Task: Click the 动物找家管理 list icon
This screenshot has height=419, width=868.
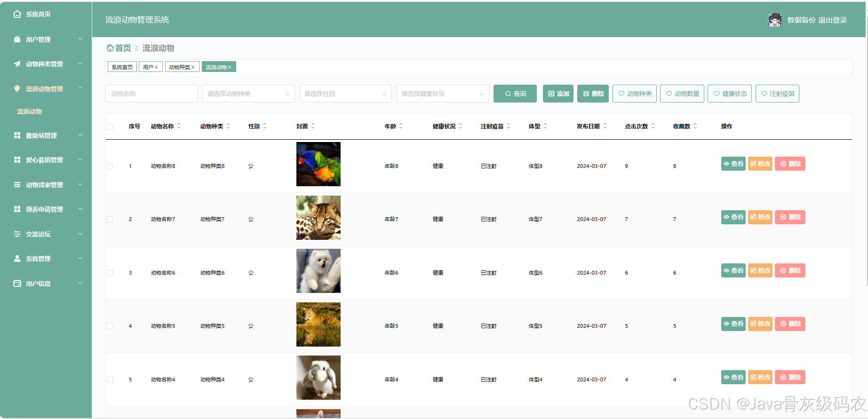Action: tap(17, 185)
